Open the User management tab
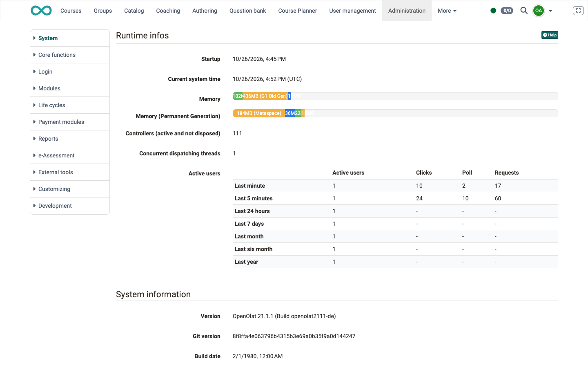 pos(352,11)
